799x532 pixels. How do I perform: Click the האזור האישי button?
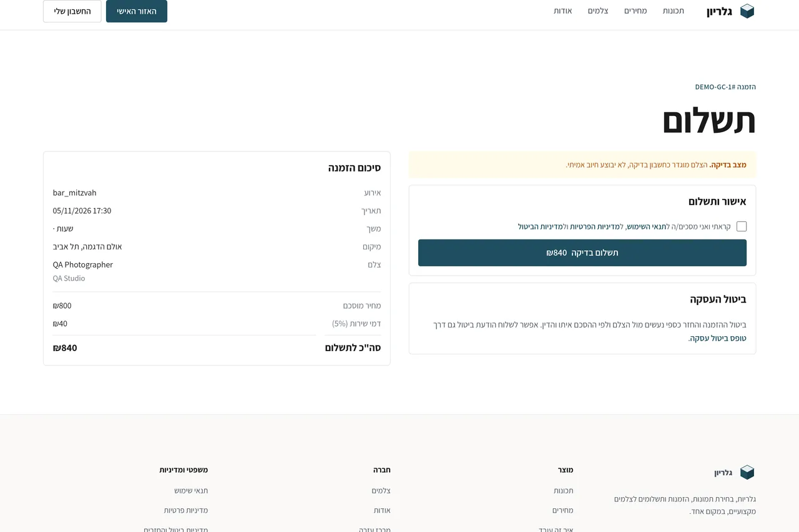137,11
